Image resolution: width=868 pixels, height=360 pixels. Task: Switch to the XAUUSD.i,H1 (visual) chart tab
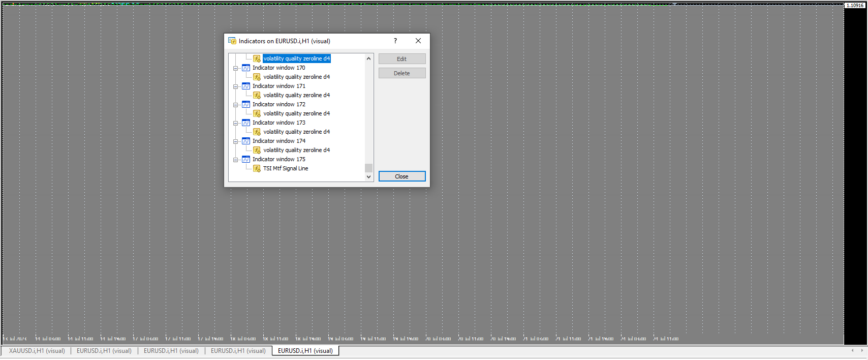[x=37, y=351]
